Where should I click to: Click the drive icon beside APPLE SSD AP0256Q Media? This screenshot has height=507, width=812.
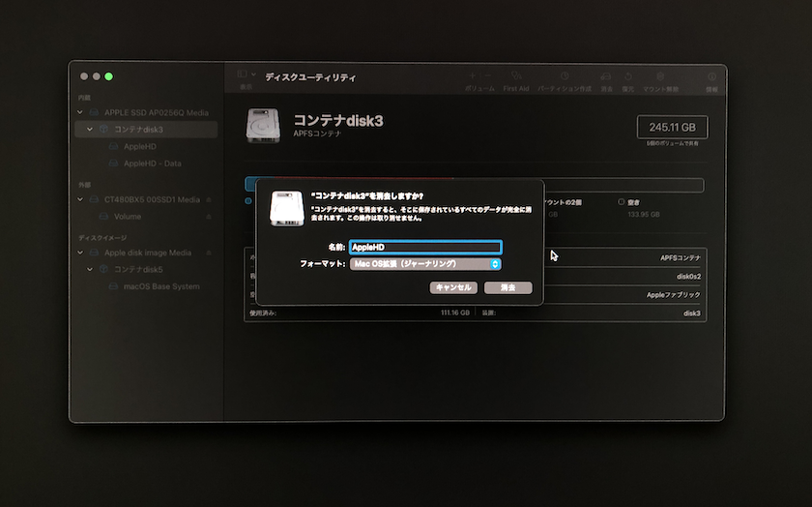94,112
